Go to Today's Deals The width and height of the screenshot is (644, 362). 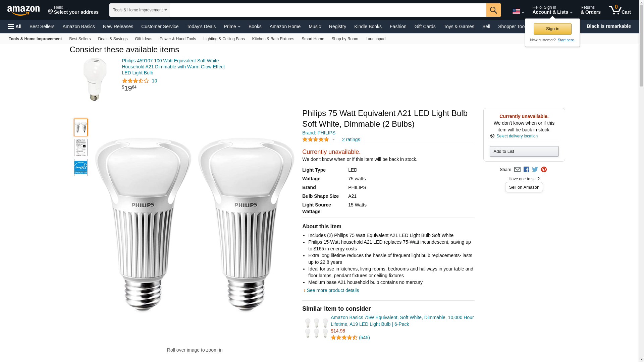click(201, 26)
